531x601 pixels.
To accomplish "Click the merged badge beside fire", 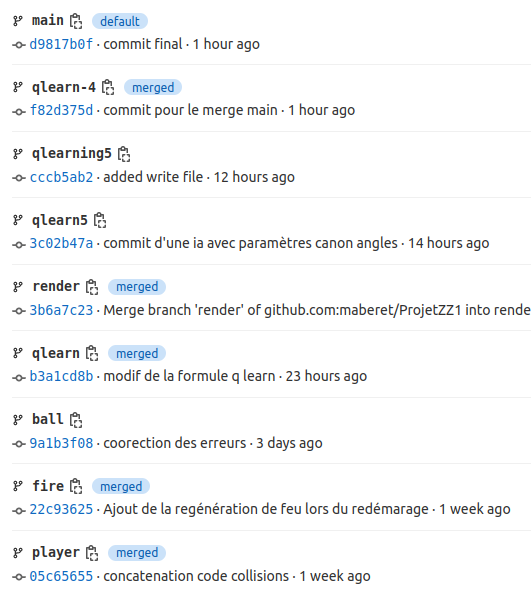I will coord(121,486).
